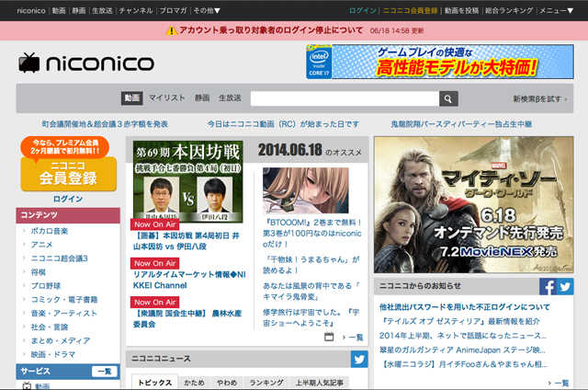Open the 『BTOOOM!』2巻まで無料 link
Image resolution: width=588 pixels, height=390 pixels.
click(312, 233)
